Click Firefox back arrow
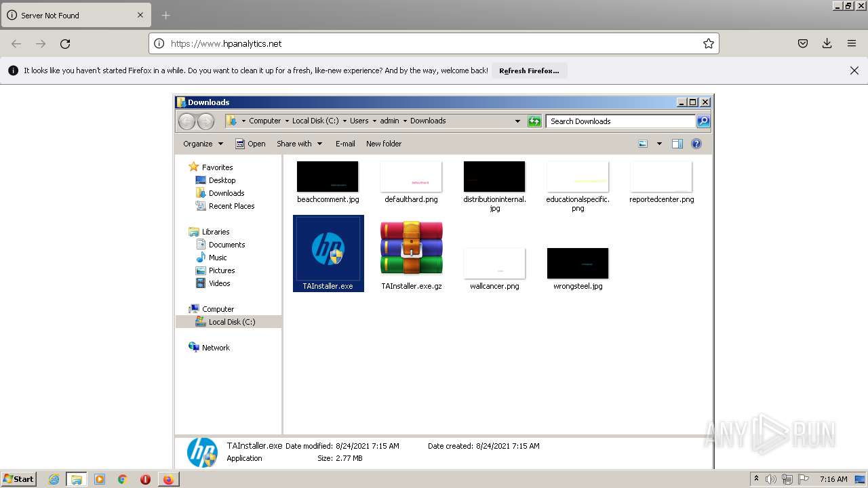Viewport: 868px width, 488px height. point(16,43)
